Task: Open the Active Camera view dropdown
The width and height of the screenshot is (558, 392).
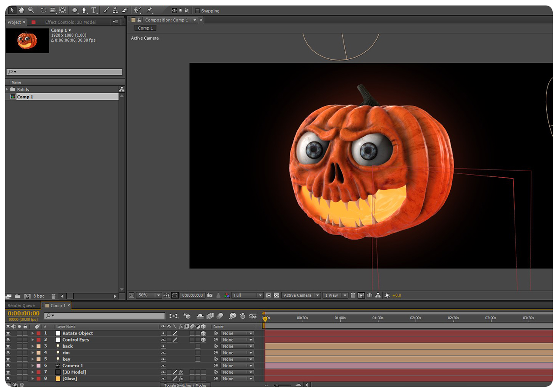Action: (x=301, y=295)
